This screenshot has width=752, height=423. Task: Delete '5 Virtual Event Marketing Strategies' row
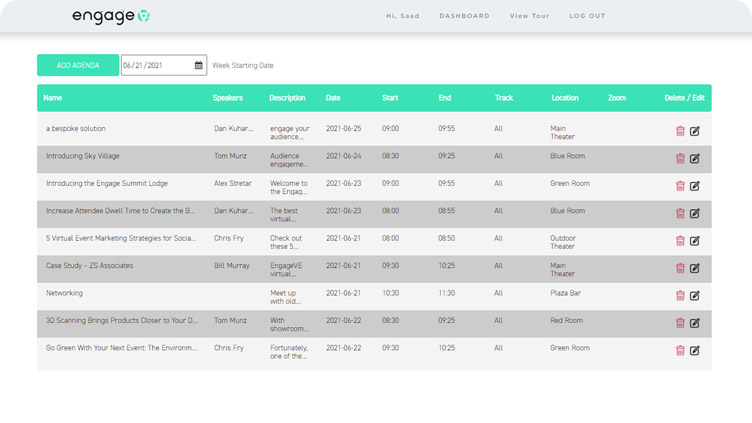[680, 240]
